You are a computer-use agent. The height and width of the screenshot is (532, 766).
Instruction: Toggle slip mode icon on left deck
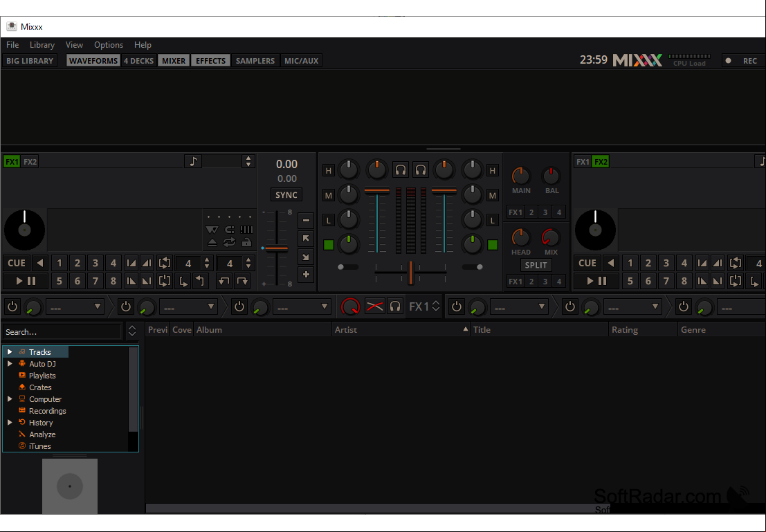click(230, 229)
